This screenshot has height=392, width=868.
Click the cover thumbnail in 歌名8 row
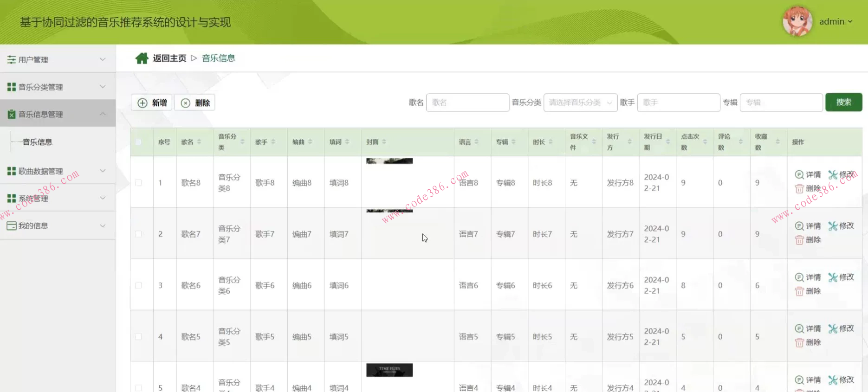(389, 161)
